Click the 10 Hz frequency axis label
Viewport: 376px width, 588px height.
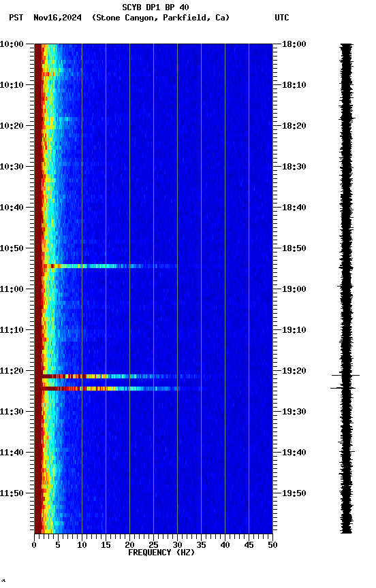coord(82,545)
